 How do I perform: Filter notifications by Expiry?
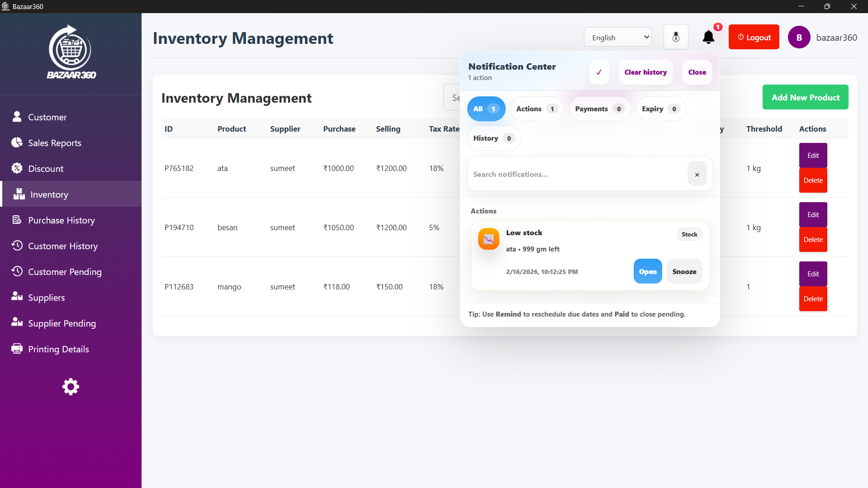click(660, 109)
